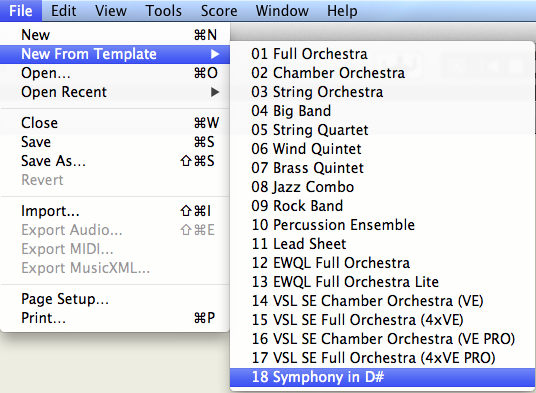
Task: Choose 15 VSL SE Full Orchestra (4xVE)
Action: (382, 320)
